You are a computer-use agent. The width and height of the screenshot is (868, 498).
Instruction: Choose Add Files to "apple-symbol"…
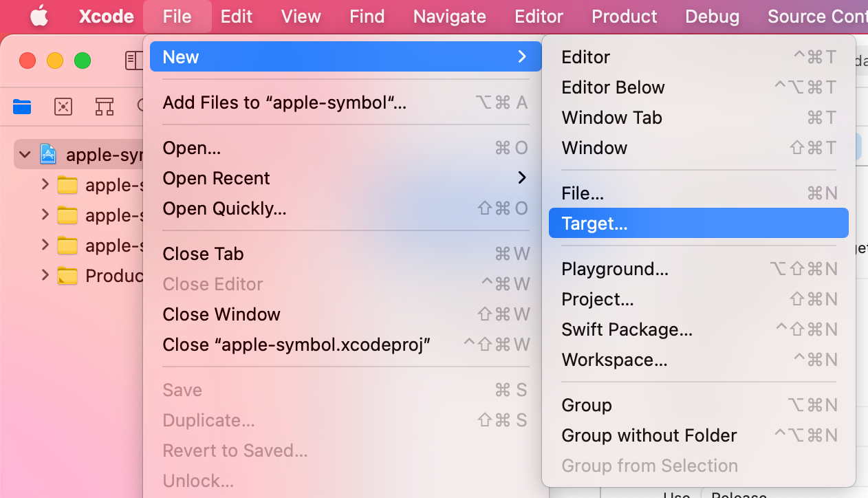(346, 102)
